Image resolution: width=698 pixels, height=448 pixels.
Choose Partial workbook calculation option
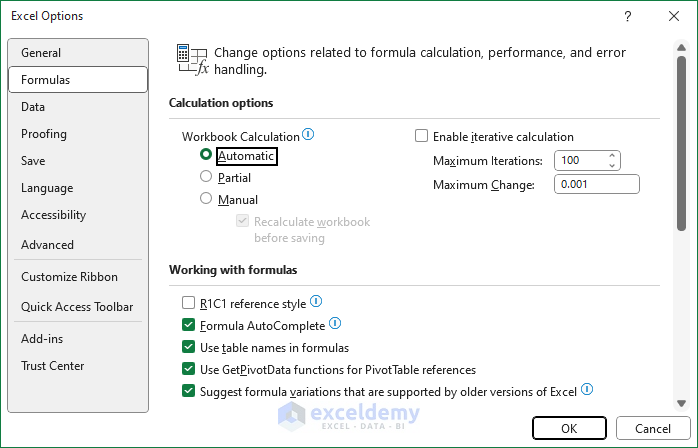pyautogui.click(x=206, y=177)
